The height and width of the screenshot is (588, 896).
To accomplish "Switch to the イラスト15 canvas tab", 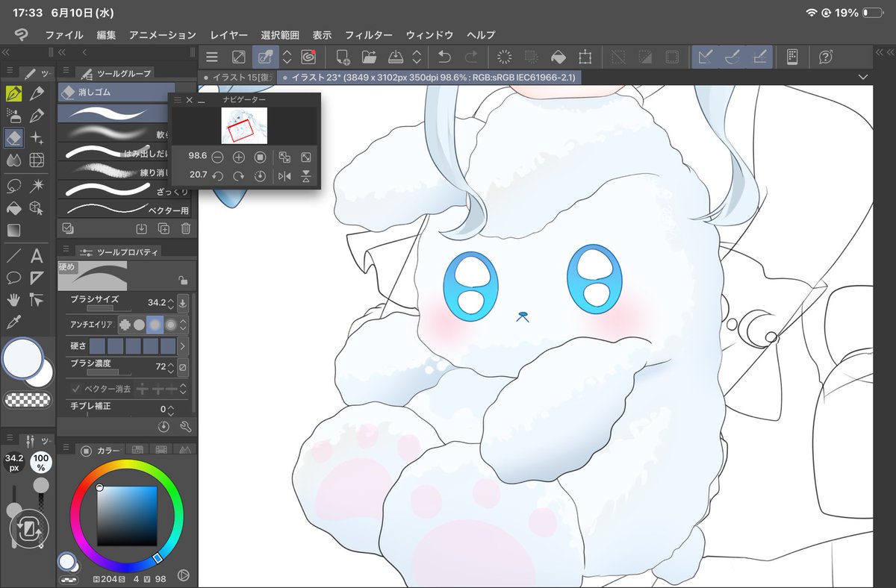I will coord(237,78).
